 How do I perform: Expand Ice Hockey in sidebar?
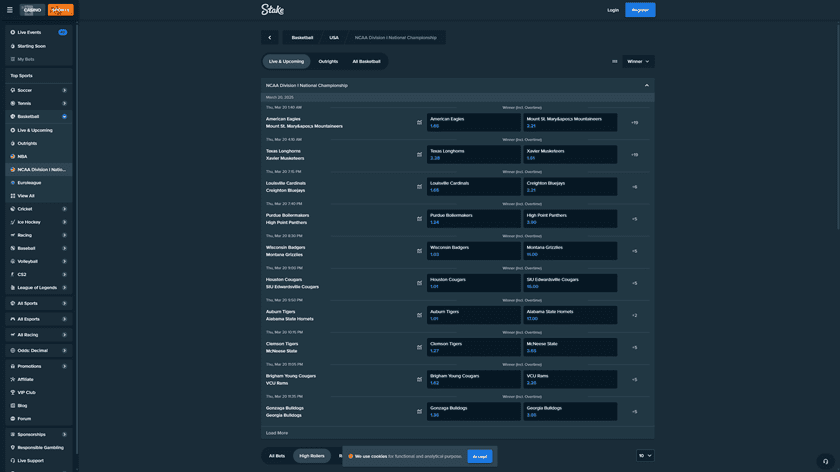[x=64, y=222]
